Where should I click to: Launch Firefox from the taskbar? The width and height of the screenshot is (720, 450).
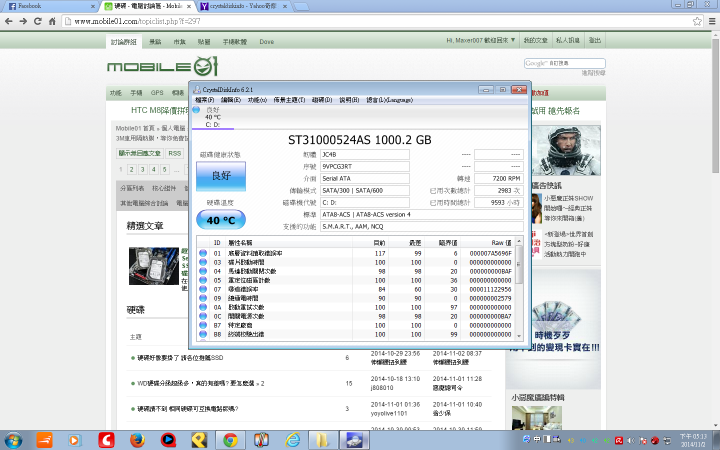tap(137, 441)
